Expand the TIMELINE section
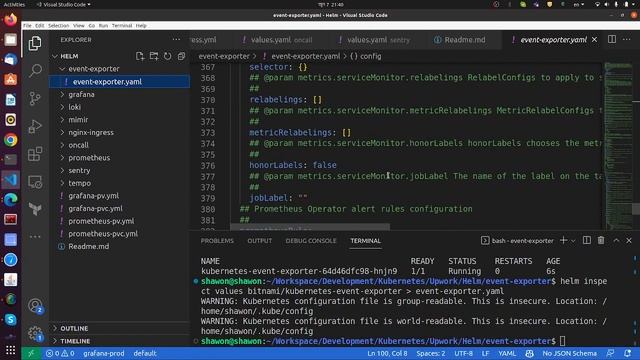The width and height of the screenshot is (640, 360). tap(119, 341)
